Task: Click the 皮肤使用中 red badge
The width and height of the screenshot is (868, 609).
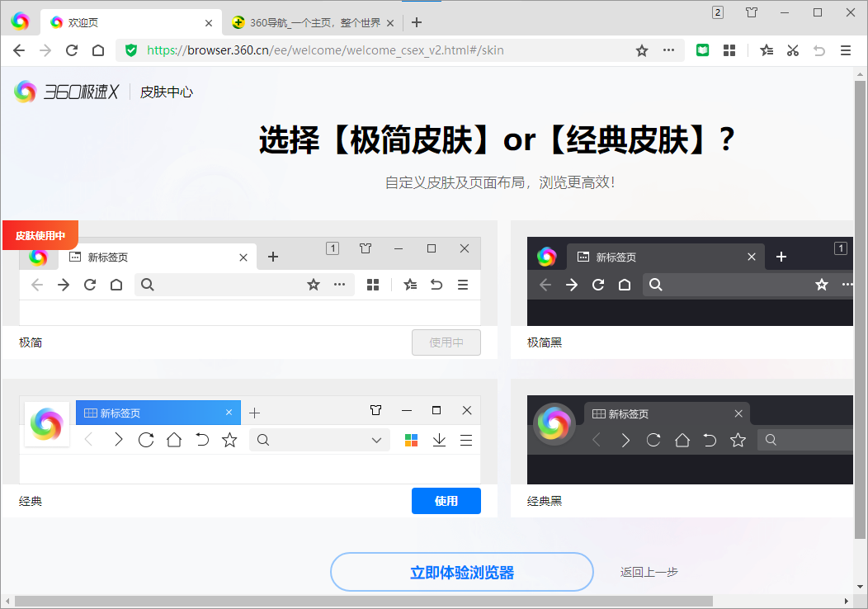Action: pos(40,235)
